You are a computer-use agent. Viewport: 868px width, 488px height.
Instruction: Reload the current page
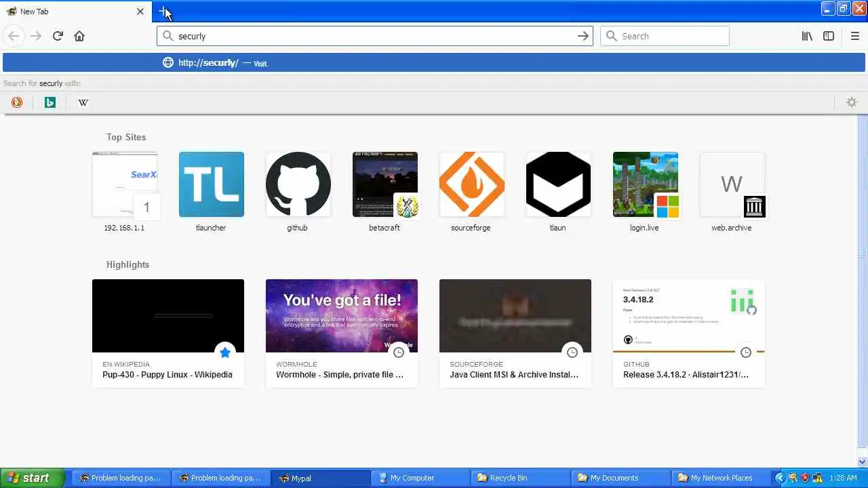58,36
